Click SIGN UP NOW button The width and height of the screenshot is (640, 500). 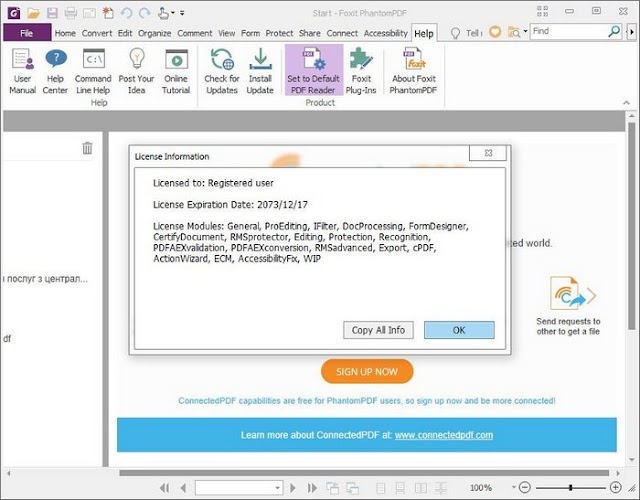(x=367, y=371)
